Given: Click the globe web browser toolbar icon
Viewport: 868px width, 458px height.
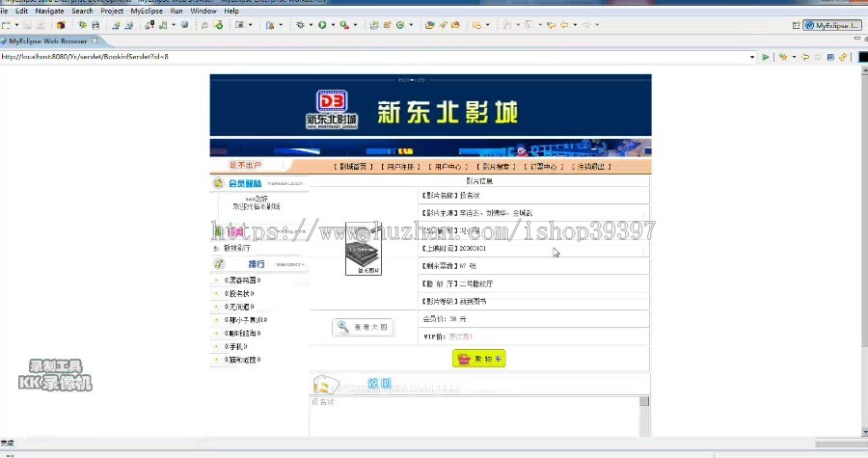Looking at the screenshot, I should click(185, 25).
